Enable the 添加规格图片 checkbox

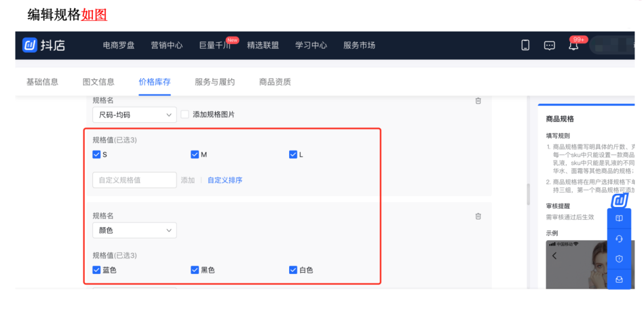point(185,115)
